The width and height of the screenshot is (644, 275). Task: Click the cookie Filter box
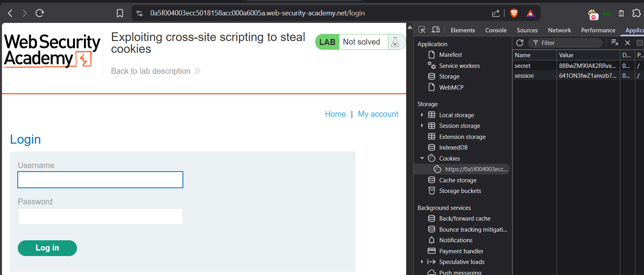(x=565, y=43)
